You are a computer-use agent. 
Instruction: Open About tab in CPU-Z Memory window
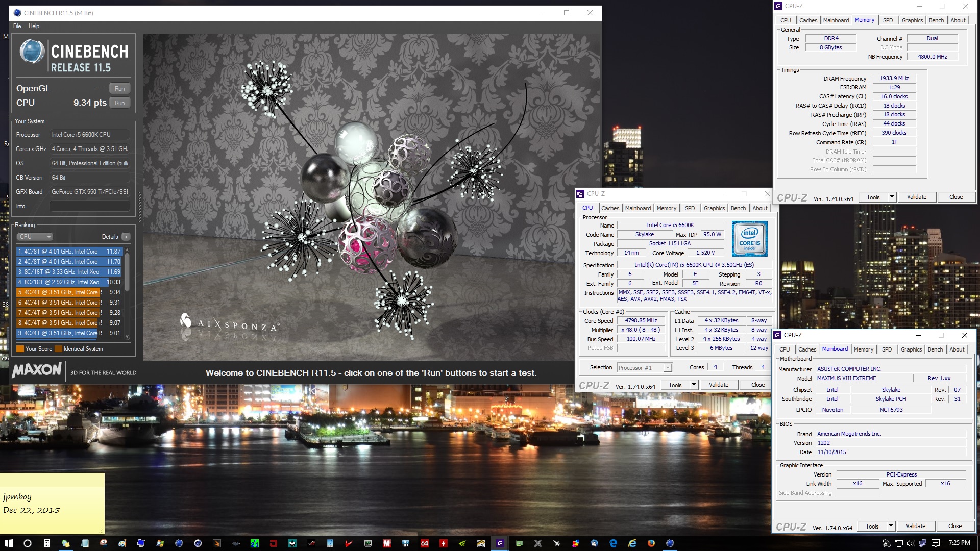[958, 20]
